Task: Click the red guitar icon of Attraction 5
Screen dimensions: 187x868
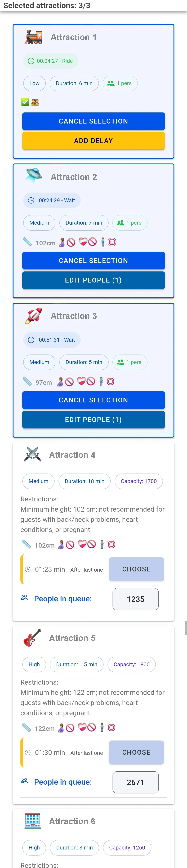Action: tap(32, 638)
